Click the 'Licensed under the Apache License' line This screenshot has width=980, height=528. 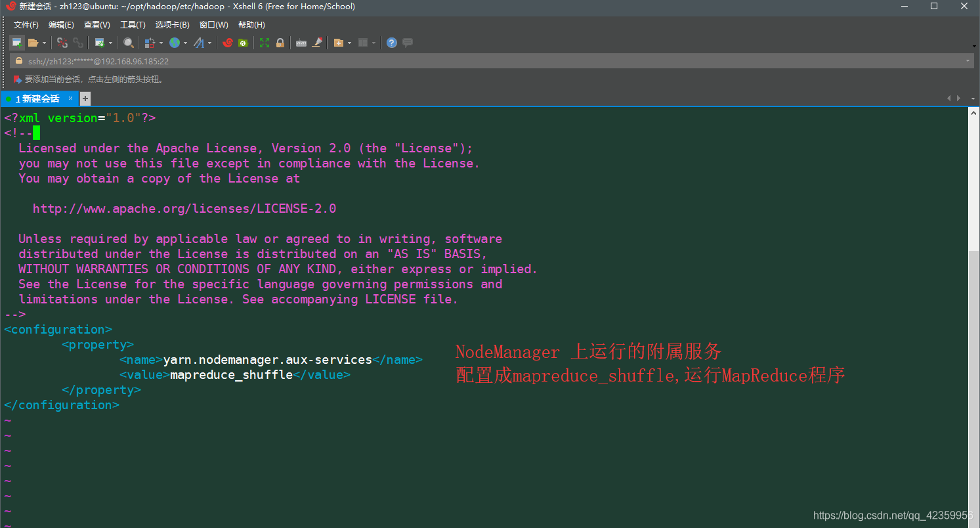pos(245,148)
